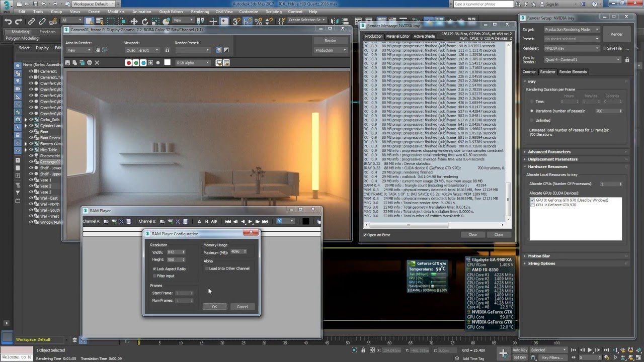This screenshot has width=644, height=362.
Task: Toggle the Angle Snap icon
Action: click(248, 21)
